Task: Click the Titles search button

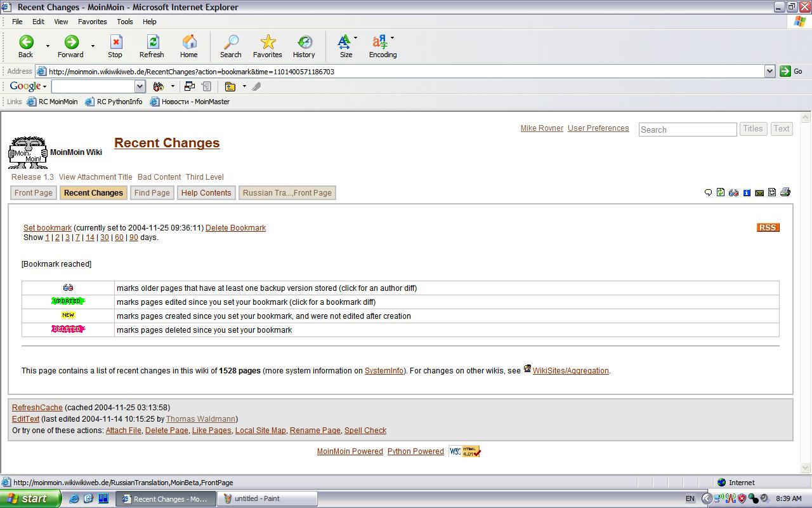Action: [x=753, y=129]
